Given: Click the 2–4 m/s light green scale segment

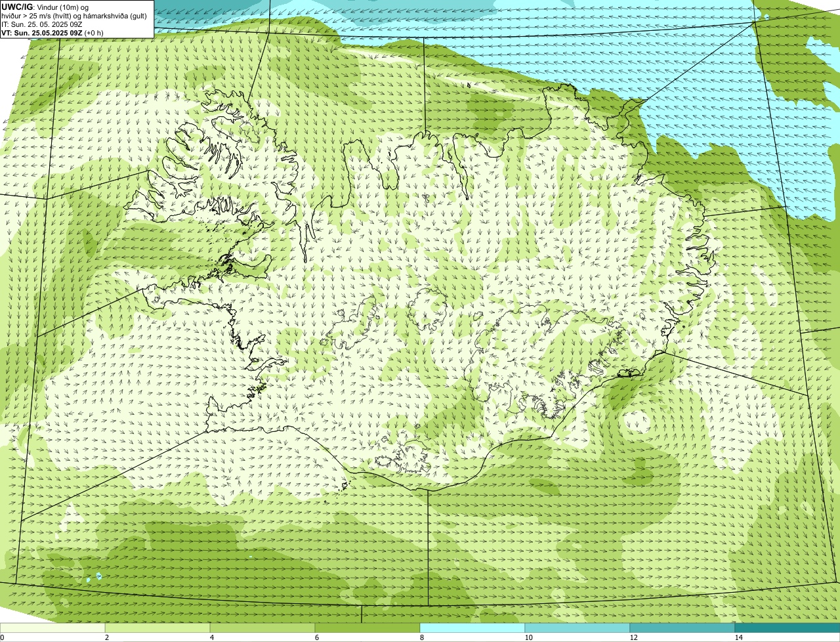Looking at the screenshot, I should coord(157,628).
